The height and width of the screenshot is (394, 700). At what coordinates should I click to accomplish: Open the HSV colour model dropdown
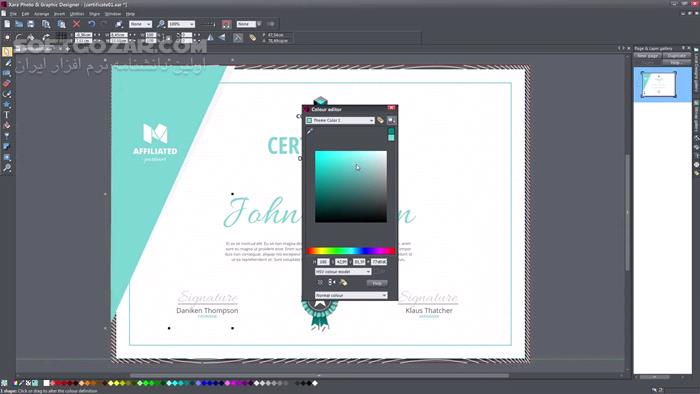pyautogui.click(x=343, y=271)
